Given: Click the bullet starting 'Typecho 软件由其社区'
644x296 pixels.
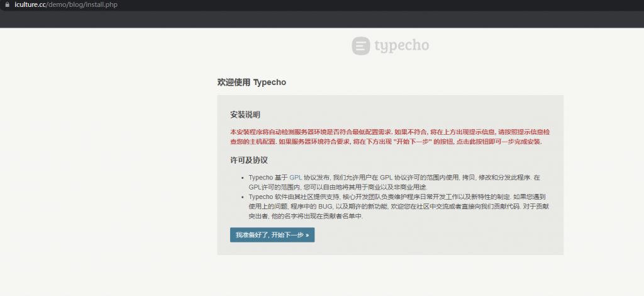Looking at the screenshot, I should [x=399, y=207].
